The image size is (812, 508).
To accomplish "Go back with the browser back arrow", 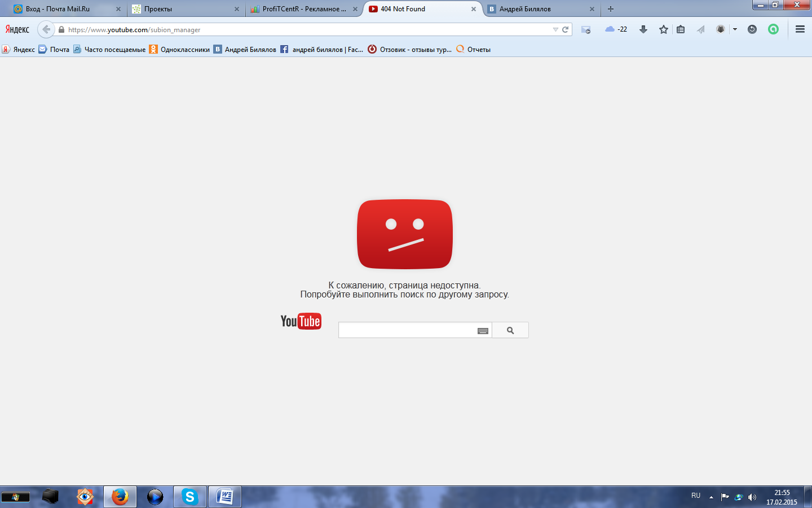I will point(46,29).
